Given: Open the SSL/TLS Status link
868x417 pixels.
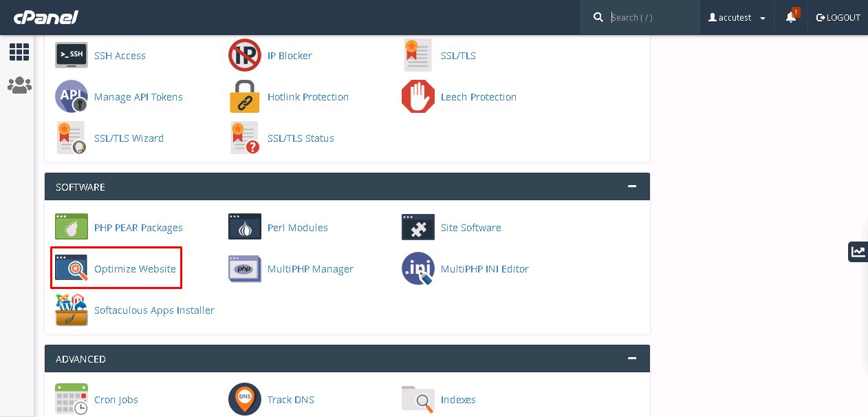Looking at the screenshot, I should click(x=301, y=138).
